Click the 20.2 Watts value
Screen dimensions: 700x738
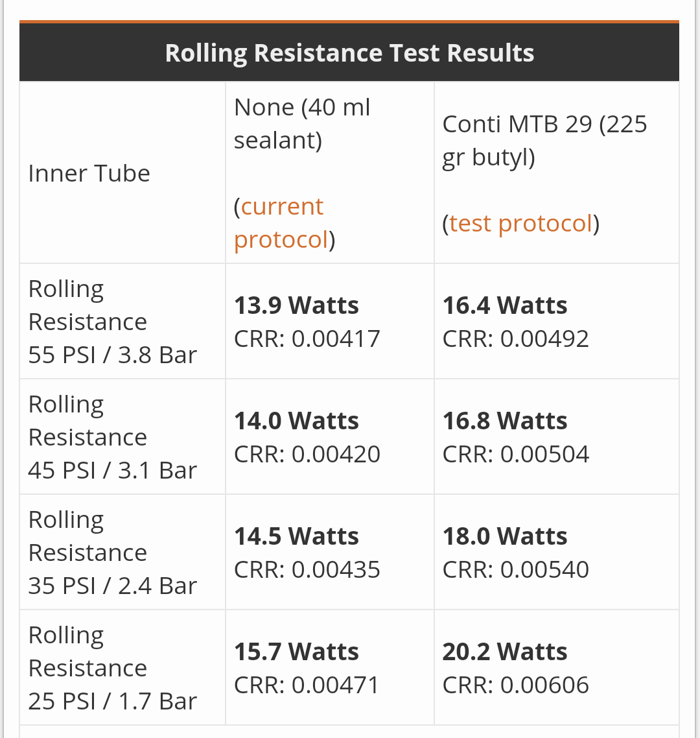click(x=505, y=652)
